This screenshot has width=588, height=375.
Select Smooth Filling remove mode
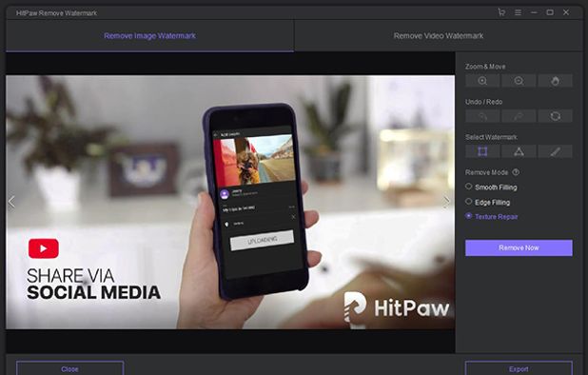[x=492, y=187]
